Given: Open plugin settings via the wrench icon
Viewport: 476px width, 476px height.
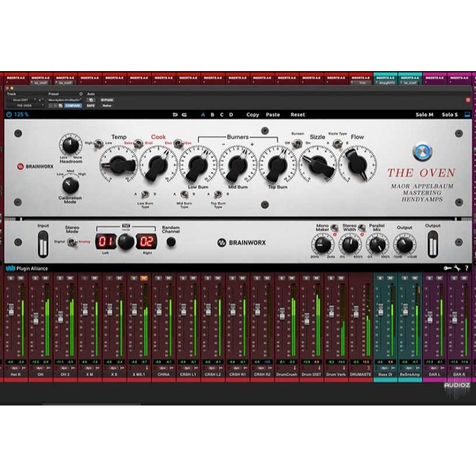Looking at the screenshot, I should pyautogui.click(x=457, y=268).
